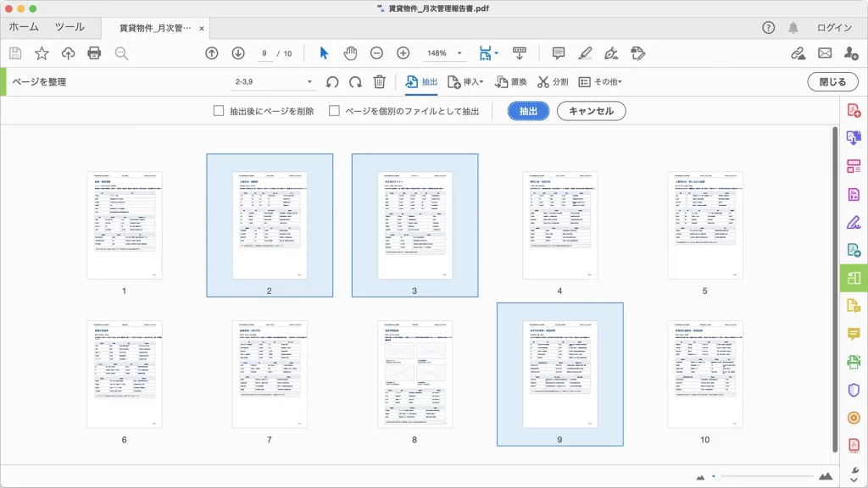
Task: Enable ページを個別のファイルとして抽出 checkbox
Action: (x=334, y=111)
